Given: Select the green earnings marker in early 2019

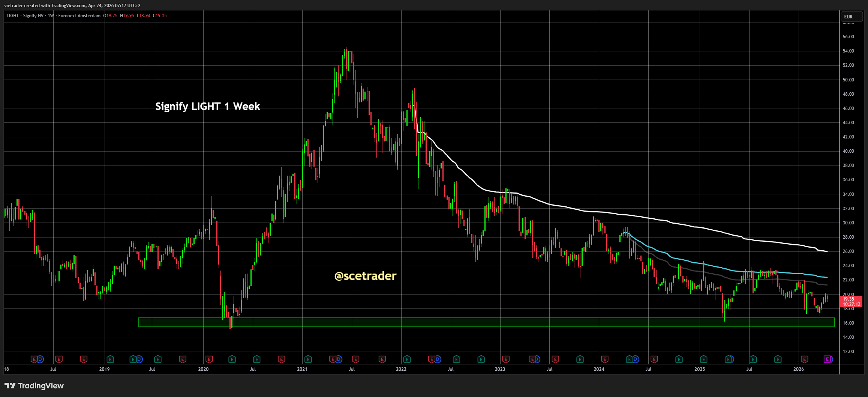Looking at the screenshot, I should click(x=110, y=359).
